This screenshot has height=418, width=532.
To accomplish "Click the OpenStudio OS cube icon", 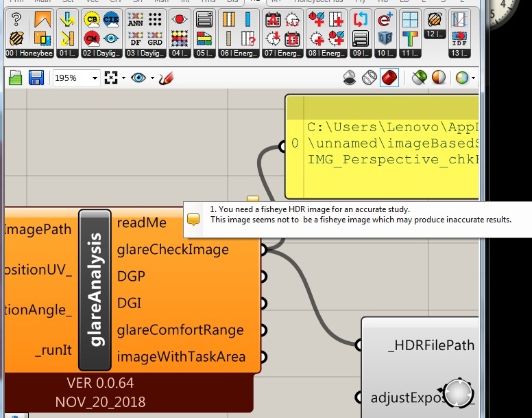I will click(385, 38).
